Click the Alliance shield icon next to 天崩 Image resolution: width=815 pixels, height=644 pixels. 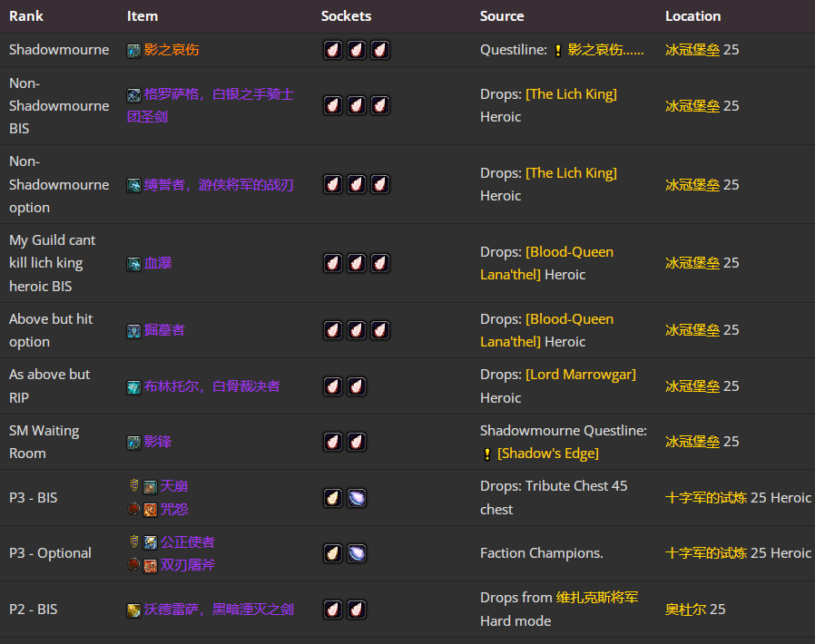pyautogui.click(x=133, y=486)
